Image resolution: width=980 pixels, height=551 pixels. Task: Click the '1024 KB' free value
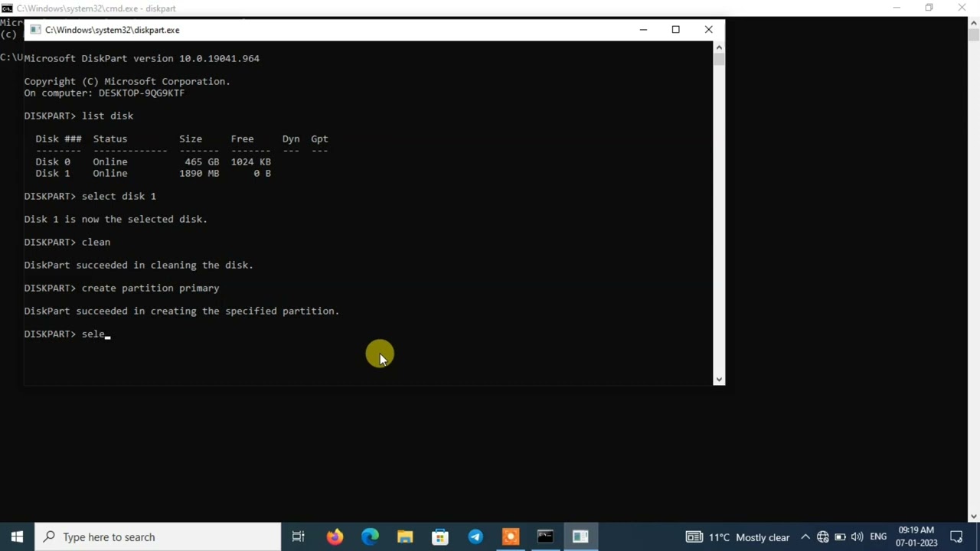coord(250,161)
